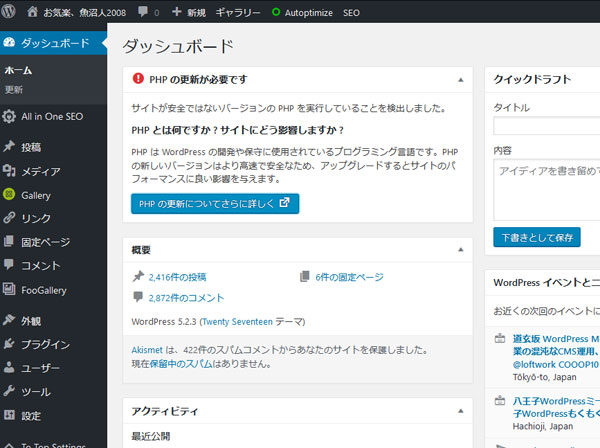Click the settings slider icon for 設定
This screenshot has width=600, height=448.
(9, 415)
